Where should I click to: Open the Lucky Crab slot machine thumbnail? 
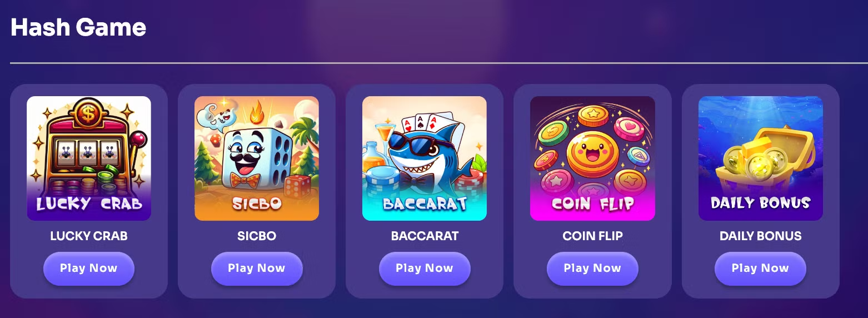pos(89,158)
